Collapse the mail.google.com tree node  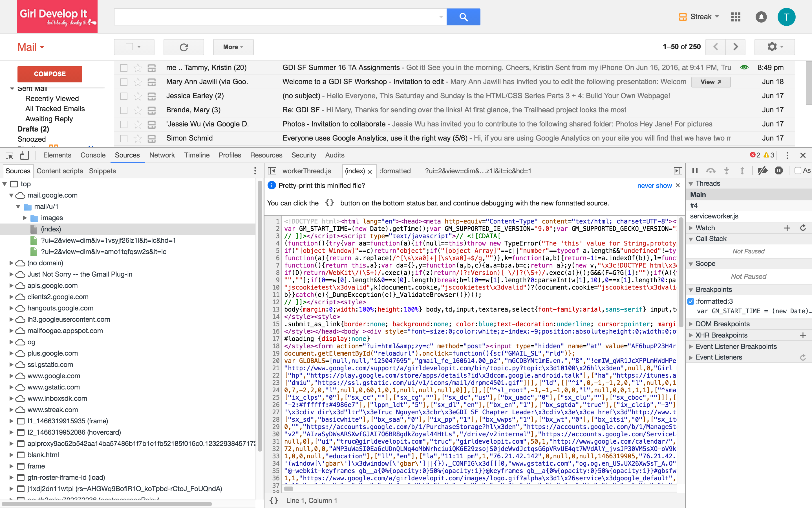(x=11, y=195)
